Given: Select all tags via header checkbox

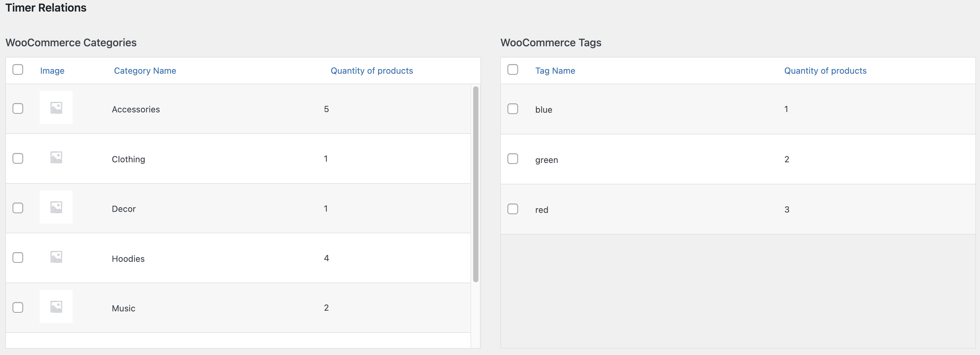Looking at the screenshot, I should pos(513,69).
